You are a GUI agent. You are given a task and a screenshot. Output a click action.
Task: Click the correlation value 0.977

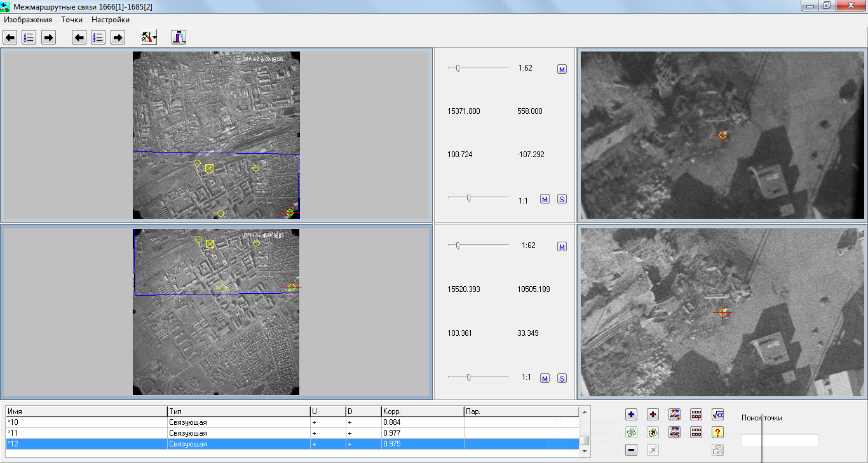392,433
